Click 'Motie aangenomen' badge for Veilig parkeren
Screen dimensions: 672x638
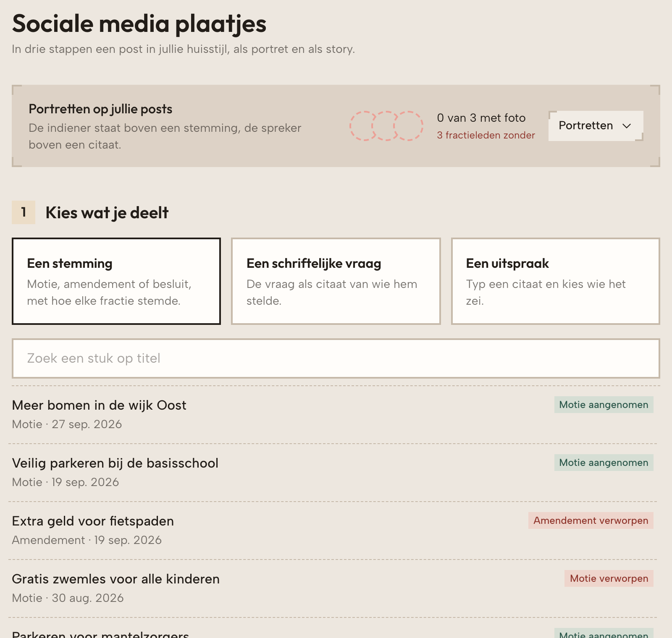coord(604,463)
